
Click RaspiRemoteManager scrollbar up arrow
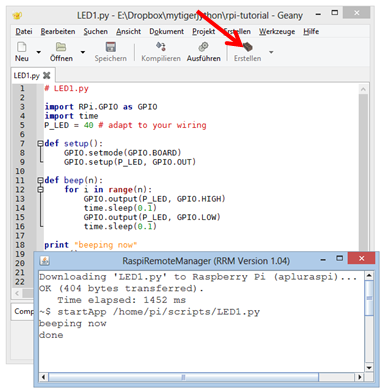tap(369, 275)
